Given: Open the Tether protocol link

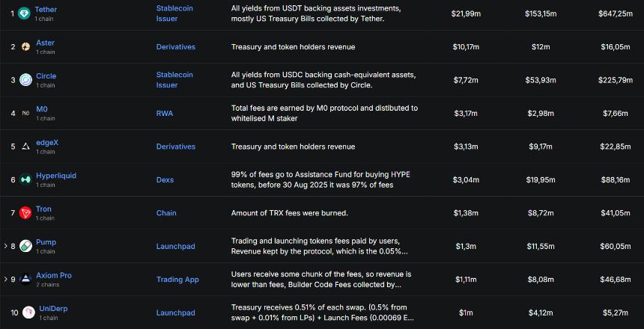Looking at the screenshot, I should tap(46, 9).
